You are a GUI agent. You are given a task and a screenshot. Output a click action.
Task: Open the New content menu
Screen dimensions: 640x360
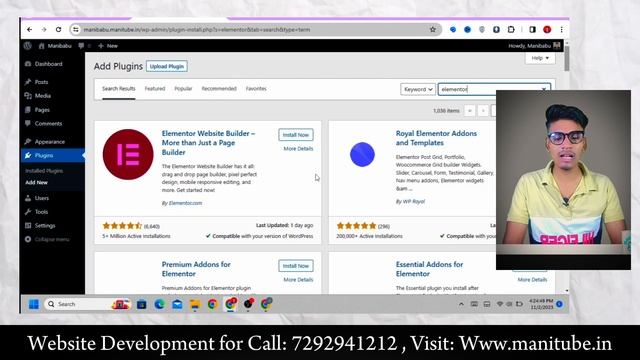pos(108,46)
